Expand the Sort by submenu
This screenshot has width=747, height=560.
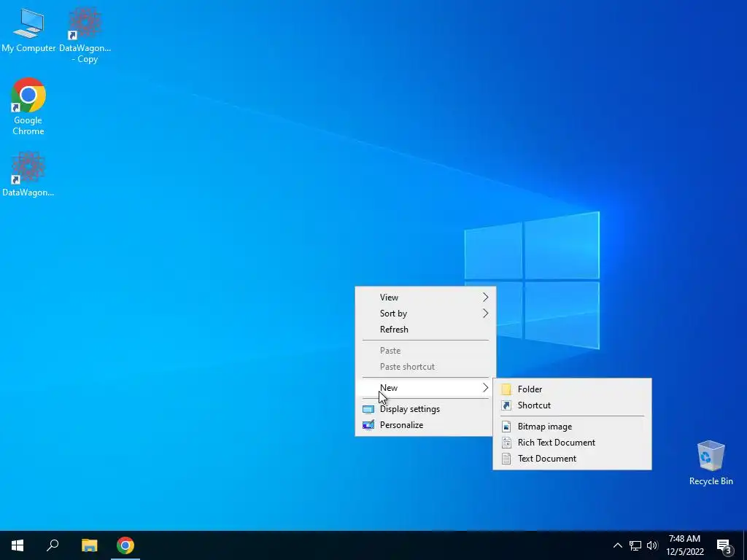425,314
